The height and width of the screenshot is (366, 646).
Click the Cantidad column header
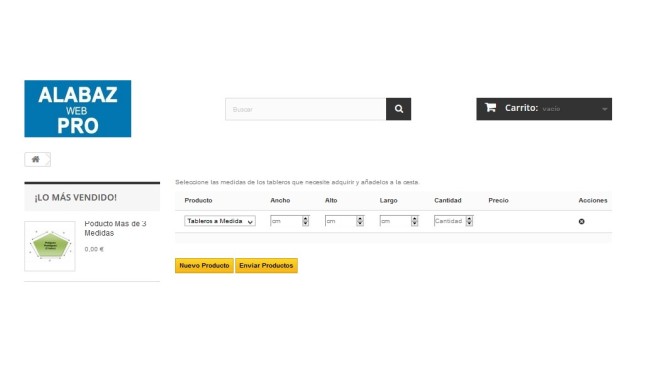pos(447,200)
